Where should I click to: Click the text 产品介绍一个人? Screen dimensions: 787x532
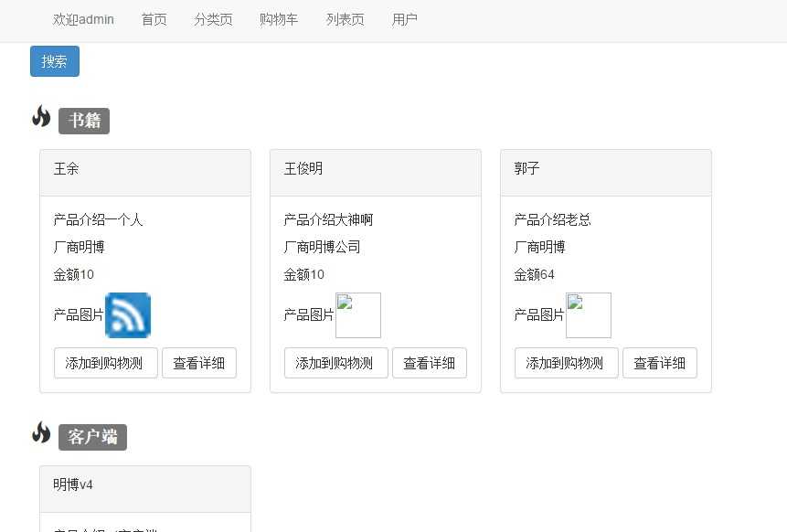click(99, 219)
